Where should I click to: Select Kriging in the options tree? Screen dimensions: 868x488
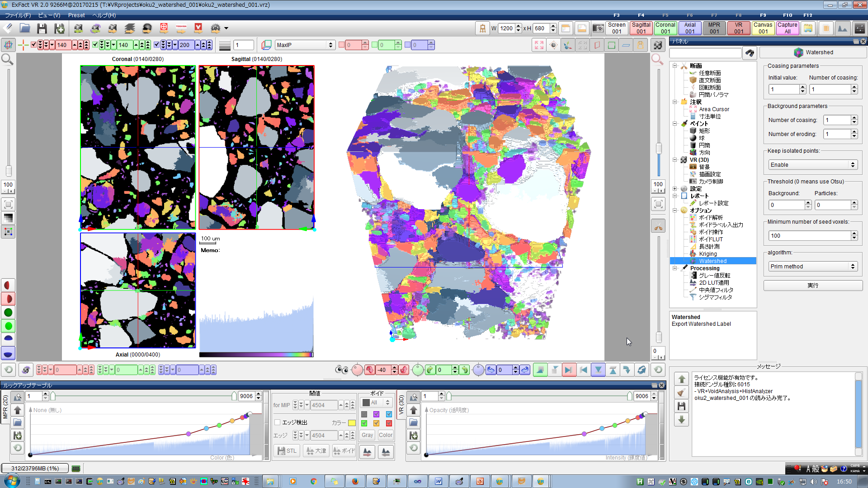coord(708,254)
